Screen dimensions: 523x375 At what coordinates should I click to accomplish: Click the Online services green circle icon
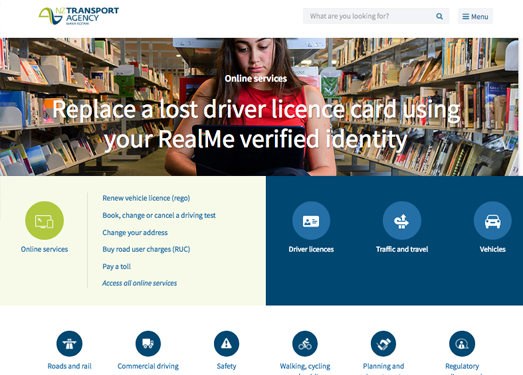tap(44, 221)
